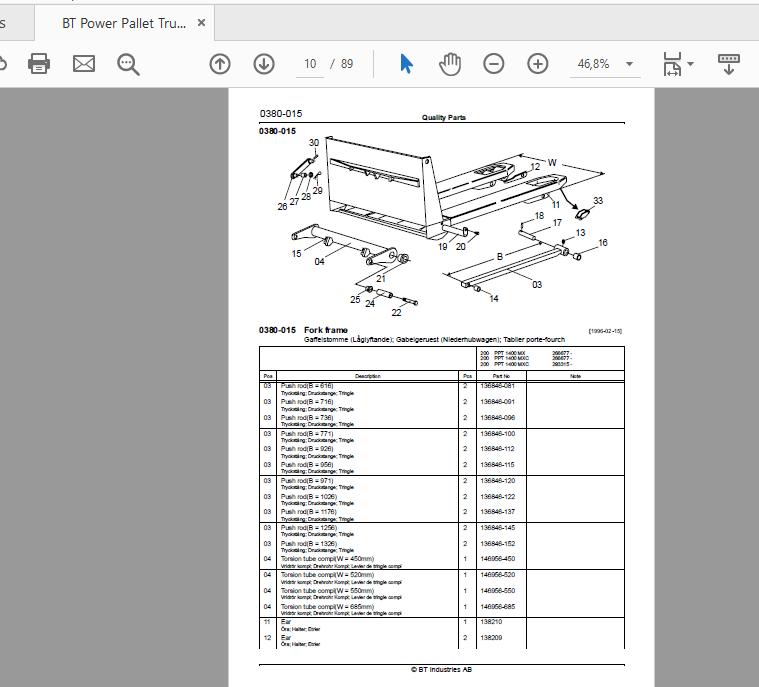Click callout number 33 in diagram
Viewport: 759px width, 687px height.
[598, 200]
